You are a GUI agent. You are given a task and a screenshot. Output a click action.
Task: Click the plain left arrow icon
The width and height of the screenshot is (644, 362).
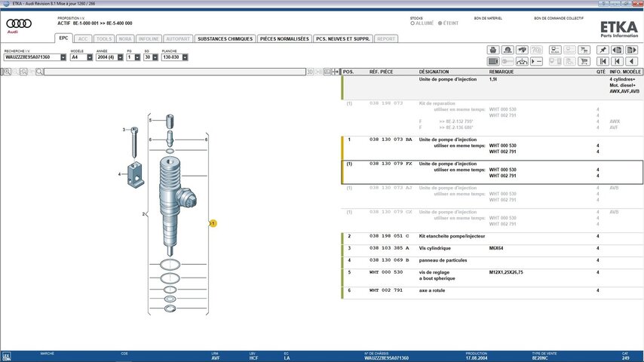[631, 61]
